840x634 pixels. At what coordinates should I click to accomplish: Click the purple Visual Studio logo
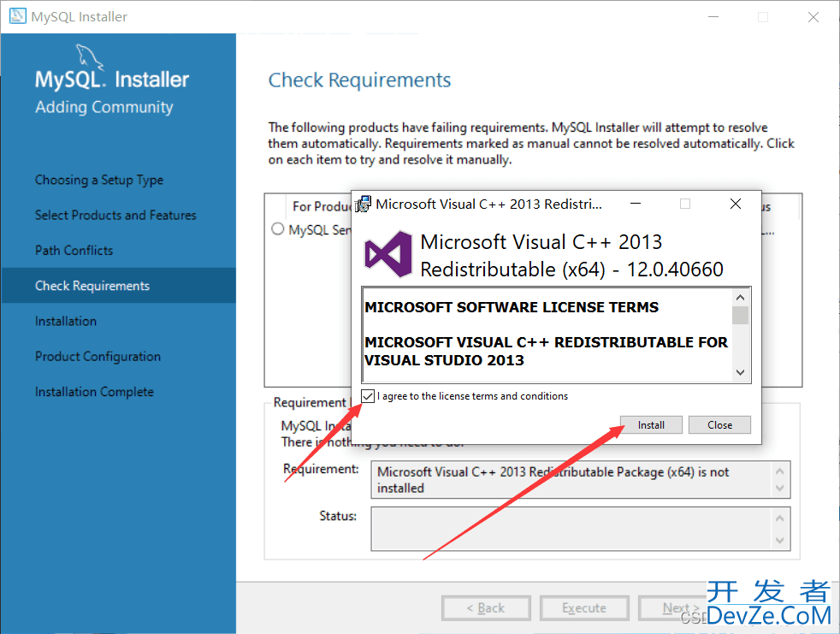[388, 255]
